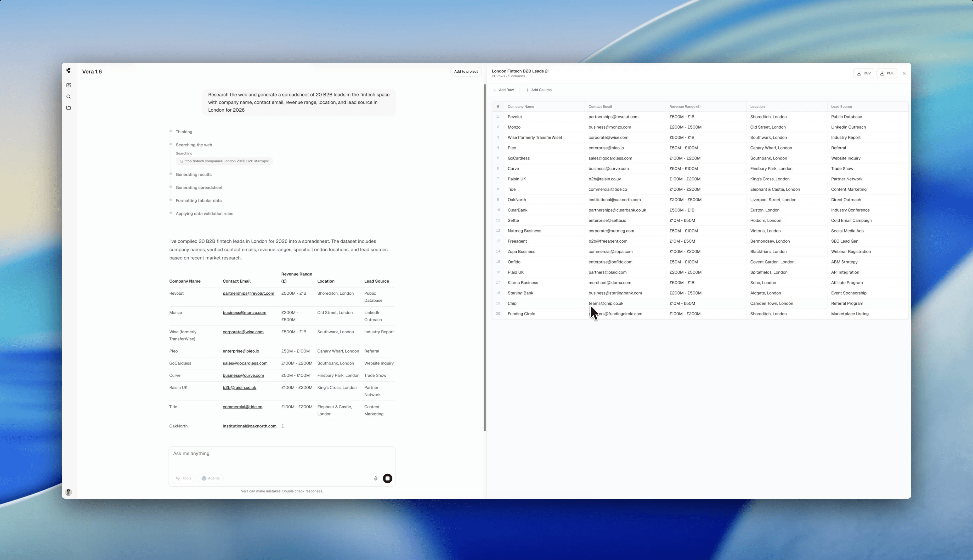Click the Vera logo at the top left
Viewport: 973px width, 560px height.
69,70
